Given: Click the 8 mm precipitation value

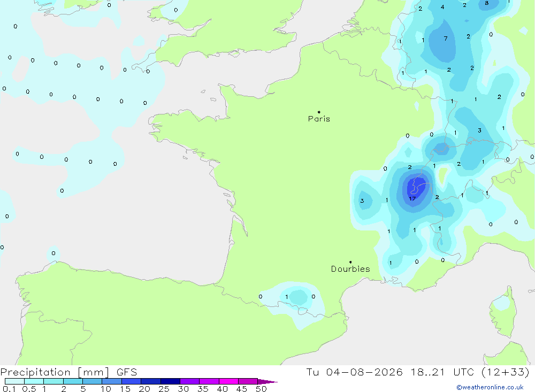Looking at the screenshot, I should click(486, 3).
